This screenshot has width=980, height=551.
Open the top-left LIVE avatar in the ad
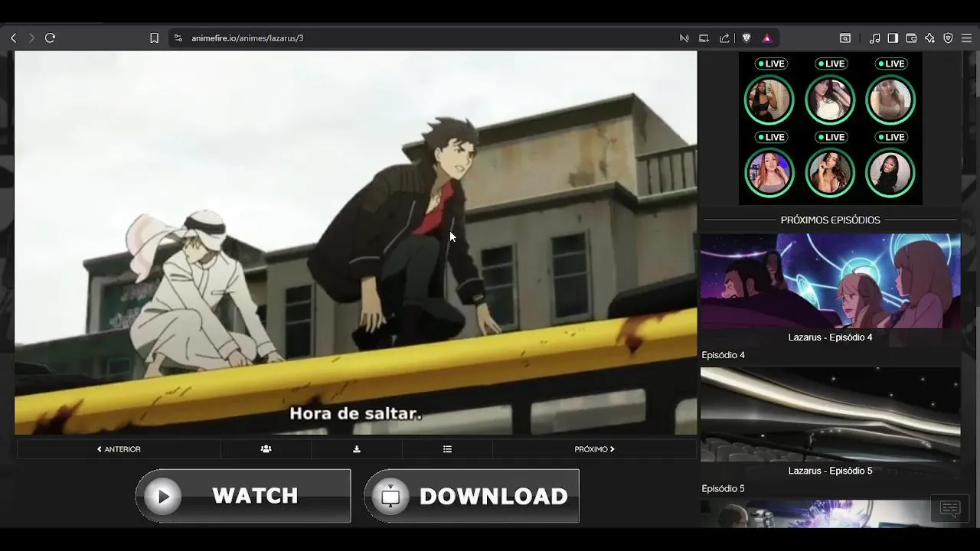769,99
